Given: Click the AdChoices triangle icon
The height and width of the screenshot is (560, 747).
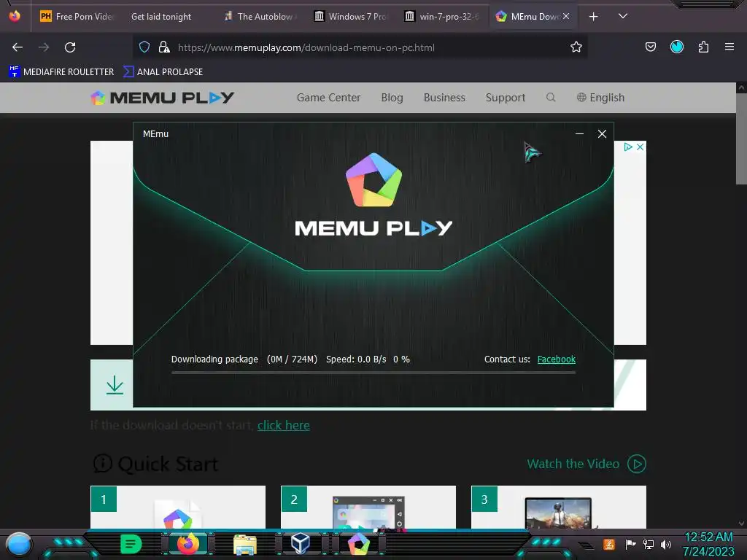Looking at the screenshot, I should pos(628,147).
